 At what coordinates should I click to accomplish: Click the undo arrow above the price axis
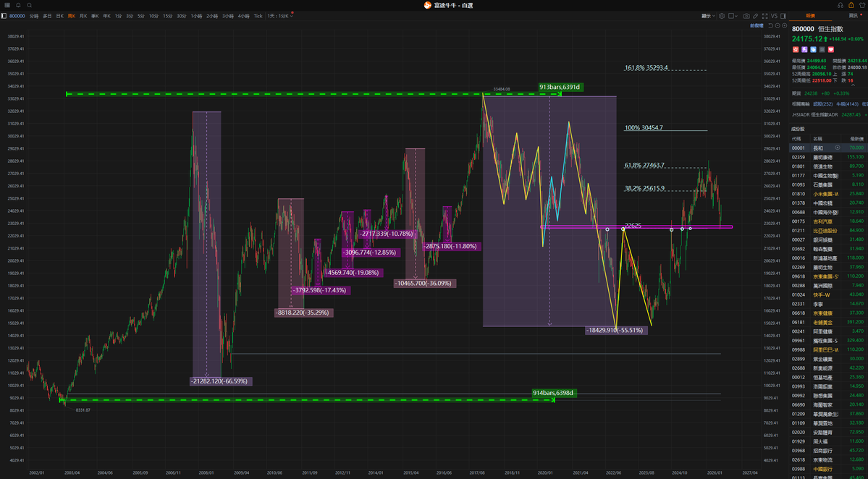pyautogui.click(x=770, y=25)
